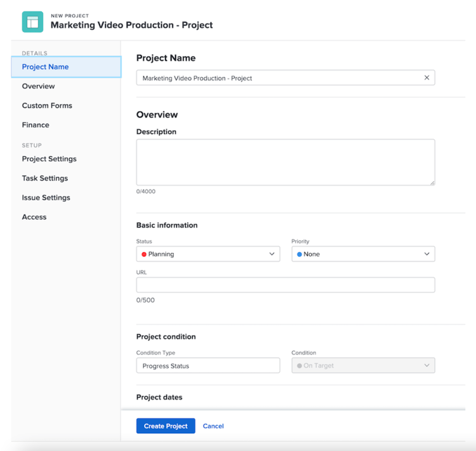
Task: Click the Project condition heading
Action: point(166,337)
